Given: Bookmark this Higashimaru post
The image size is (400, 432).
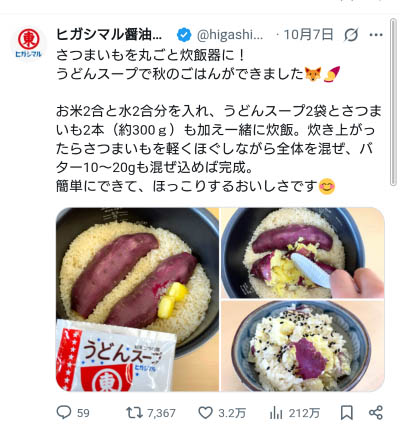Looking at the screenshot, I should 347,413.
